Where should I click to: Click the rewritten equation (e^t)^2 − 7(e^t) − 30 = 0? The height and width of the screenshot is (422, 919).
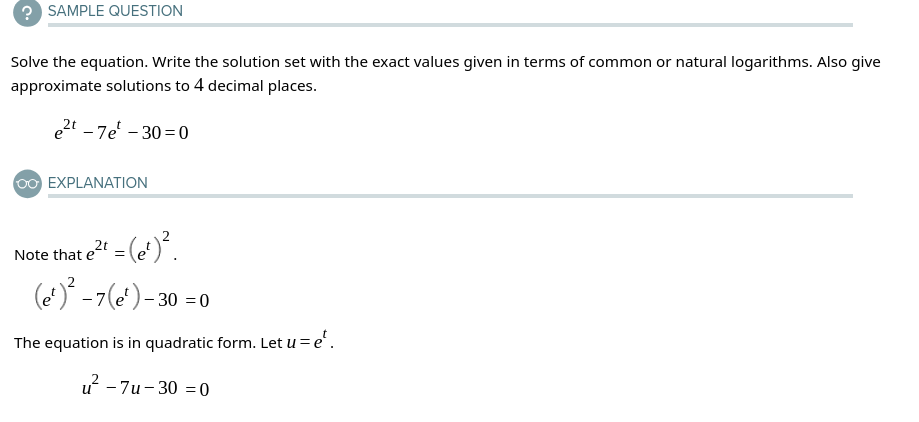pyautogui.click(x=121, y=297)
